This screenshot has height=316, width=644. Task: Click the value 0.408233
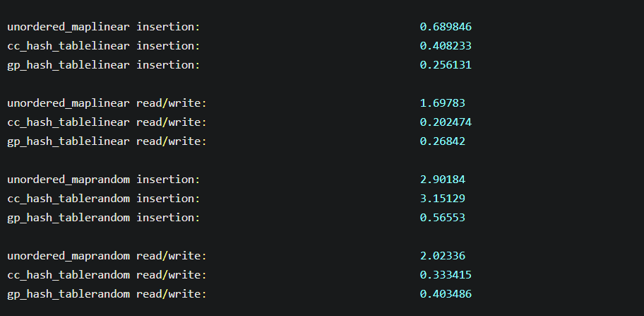(x=446, y=46)
